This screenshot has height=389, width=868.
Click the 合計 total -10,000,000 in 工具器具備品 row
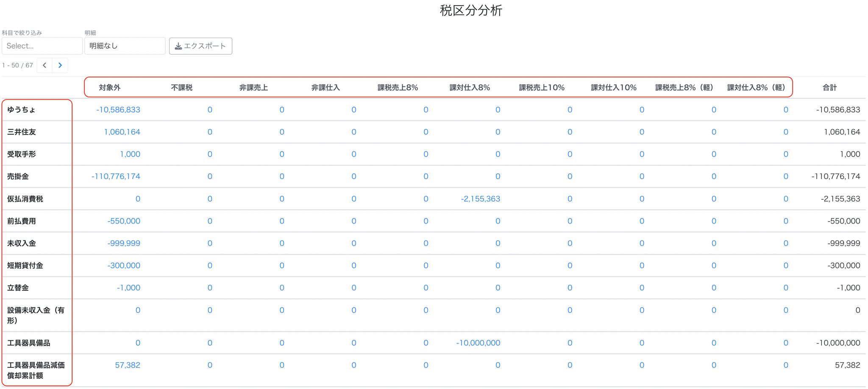coord(838,343)
